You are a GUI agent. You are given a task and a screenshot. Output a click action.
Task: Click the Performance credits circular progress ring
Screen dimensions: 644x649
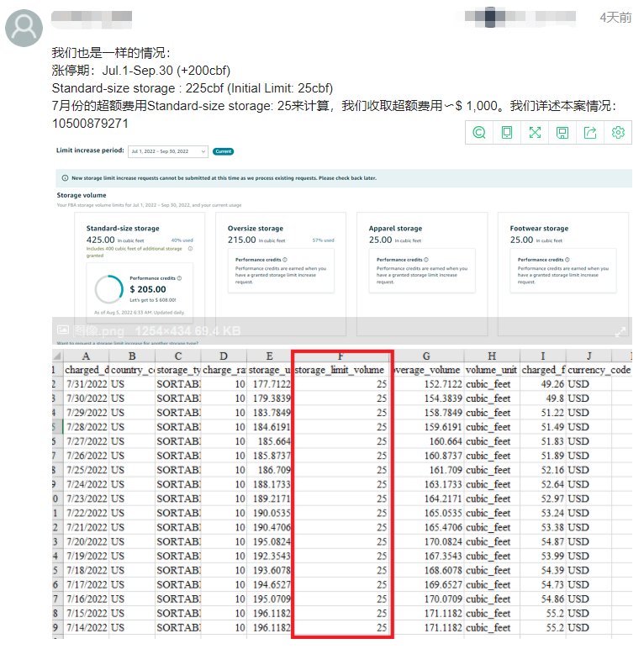[x=109, y=289]
